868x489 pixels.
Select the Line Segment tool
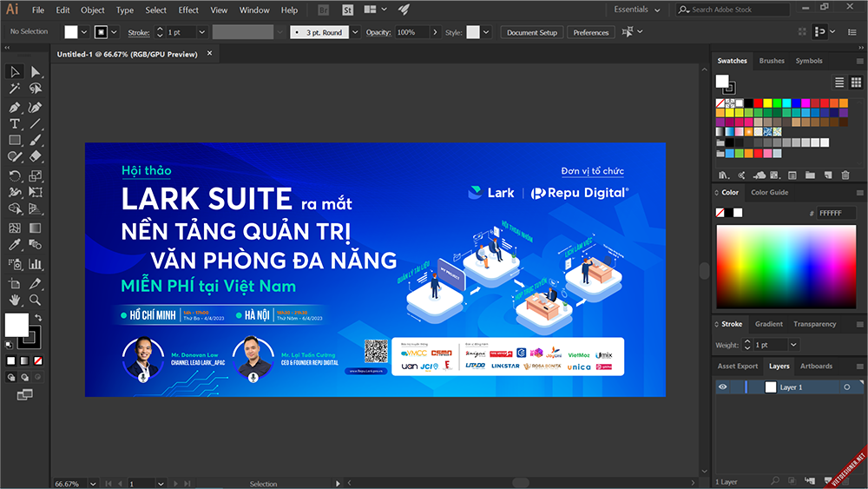click(36, 123)
